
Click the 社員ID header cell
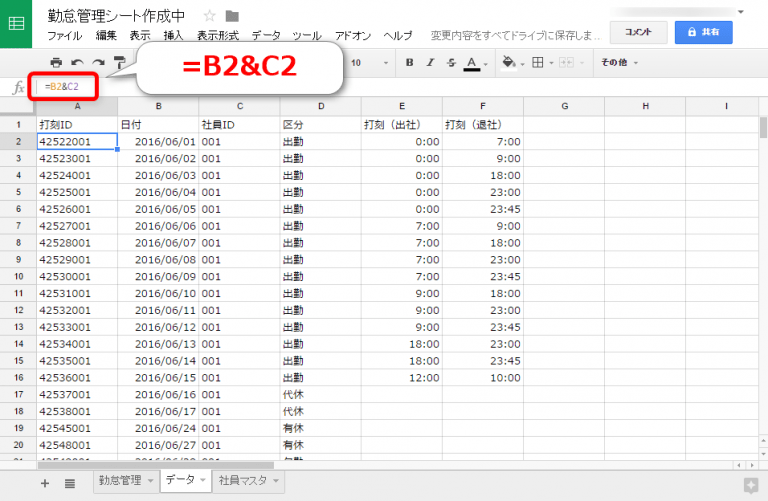[x=239, y=124]
